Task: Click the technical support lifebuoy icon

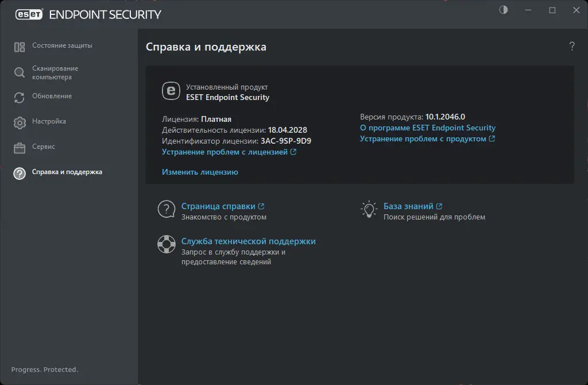Action: pos(166,244)
